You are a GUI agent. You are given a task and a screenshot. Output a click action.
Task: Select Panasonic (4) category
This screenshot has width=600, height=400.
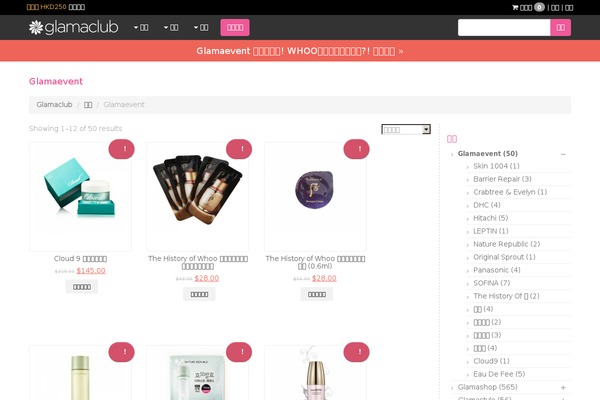pyautogui.click(x=497, y=270)
